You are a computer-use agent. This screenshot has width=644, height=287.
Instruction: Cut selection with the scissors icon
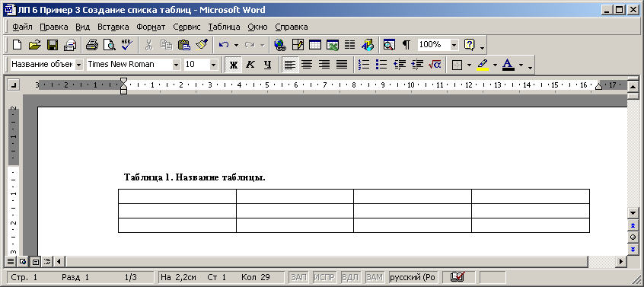pos(148,44)
